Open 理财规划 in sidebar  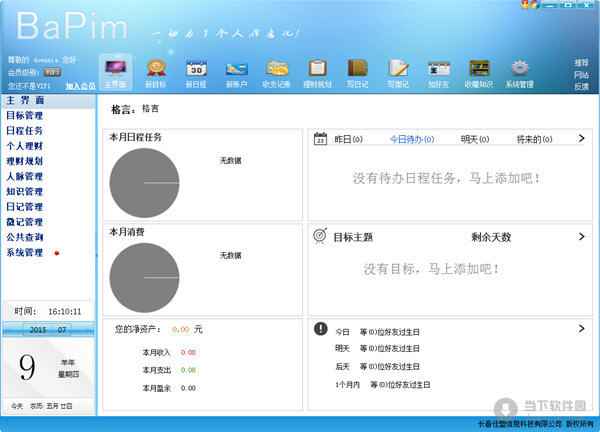click(24, 161)
